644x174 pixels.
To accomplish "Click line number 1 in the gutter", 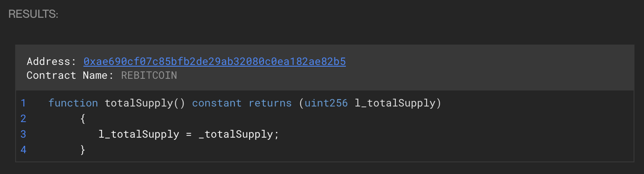I will [x=23, y=103].
